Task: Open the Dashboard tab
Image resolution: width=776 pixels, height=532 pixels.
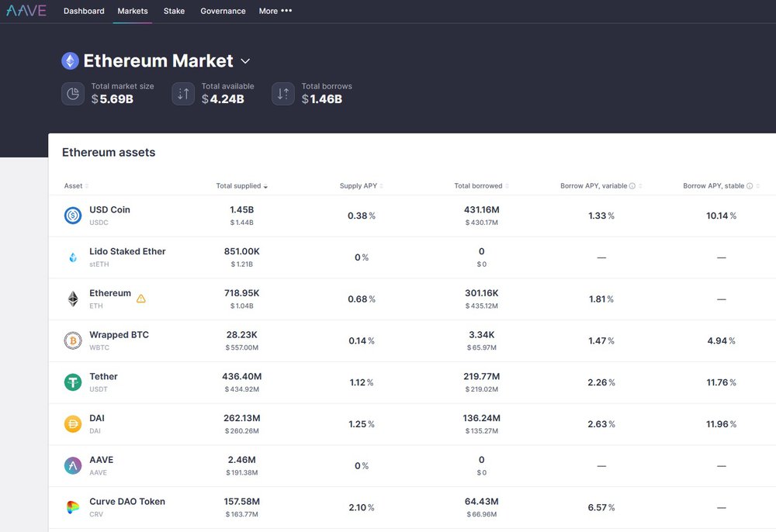Action: pos(84,11)
